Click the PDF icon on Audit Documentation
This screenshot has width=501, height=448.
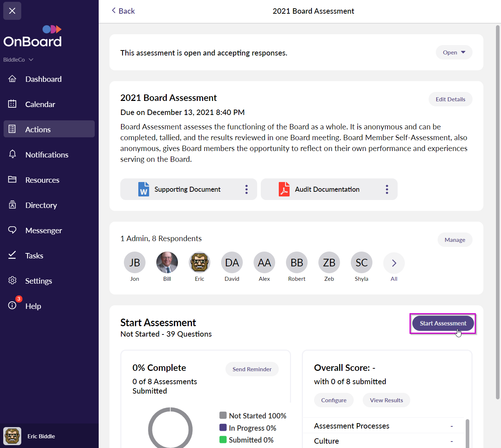click(x=284, y=189)
